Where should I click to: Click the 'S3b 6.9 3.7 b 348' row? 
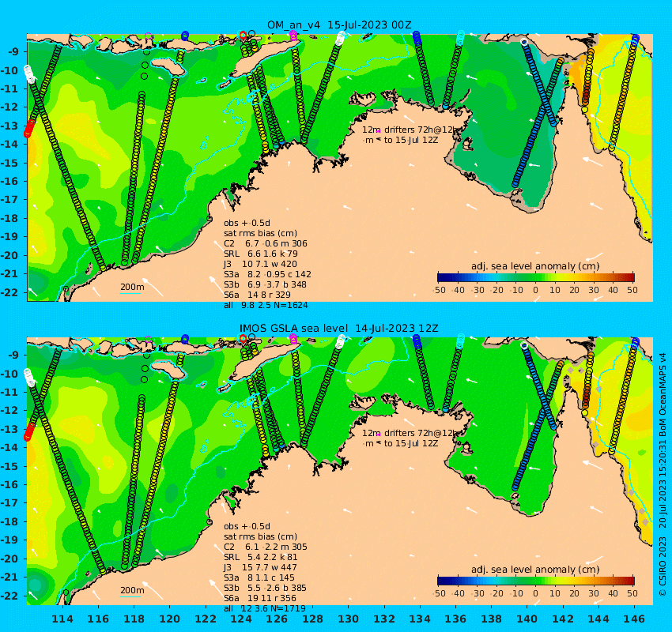click(265, 284)
